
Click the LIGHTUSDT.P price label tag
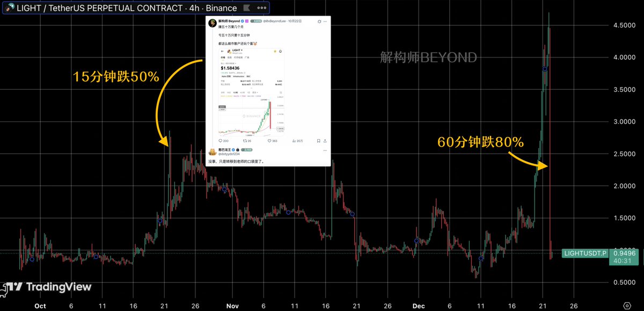pos(584,253)
